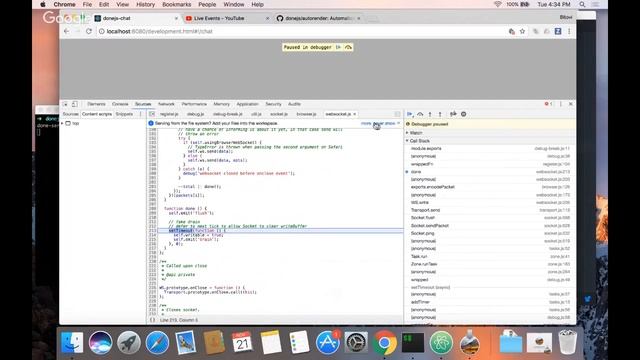Open Launchpad in the dock
The height and width of the screenshot is (360, 640).
[129, 342]
